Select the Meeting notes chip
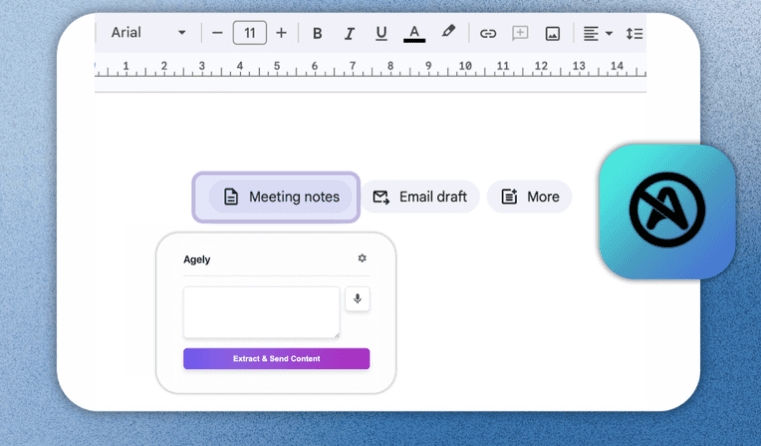761x446 pixels. click(x=281, y=197)
